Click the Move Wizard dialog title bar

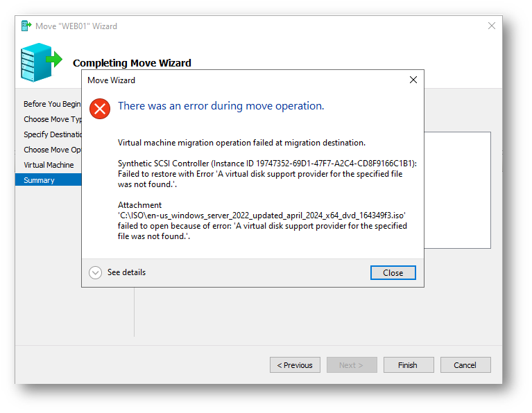click(243, 80)
